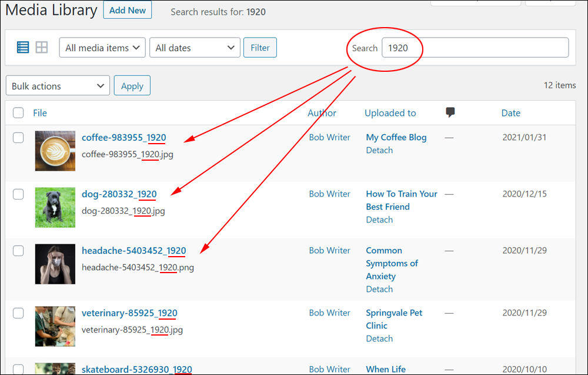Open skateboard-5326930_1920 media title link

click(137, 369)
